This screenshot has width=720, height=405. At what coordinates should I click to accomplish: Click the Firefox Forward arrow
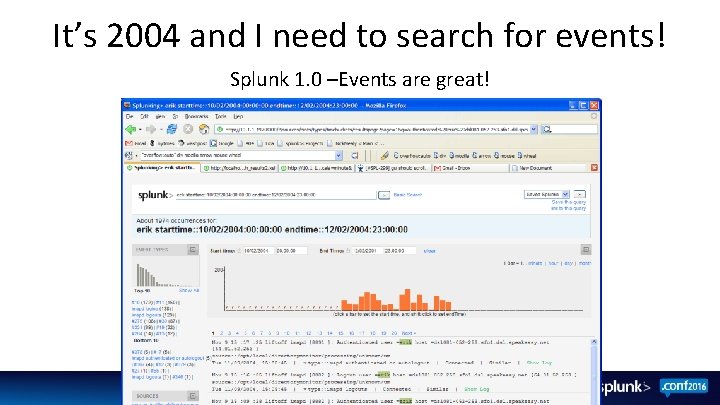pyautogui.click(x=151, y=129)
